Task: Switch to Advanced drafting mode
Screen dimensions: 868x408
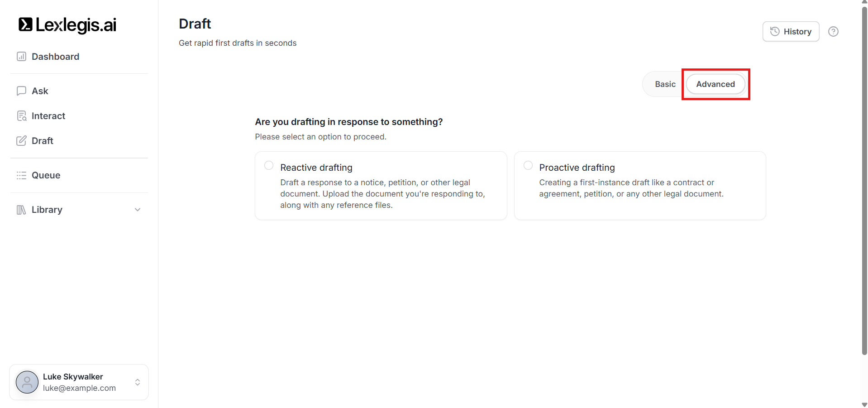Action: tap(715, 84)
